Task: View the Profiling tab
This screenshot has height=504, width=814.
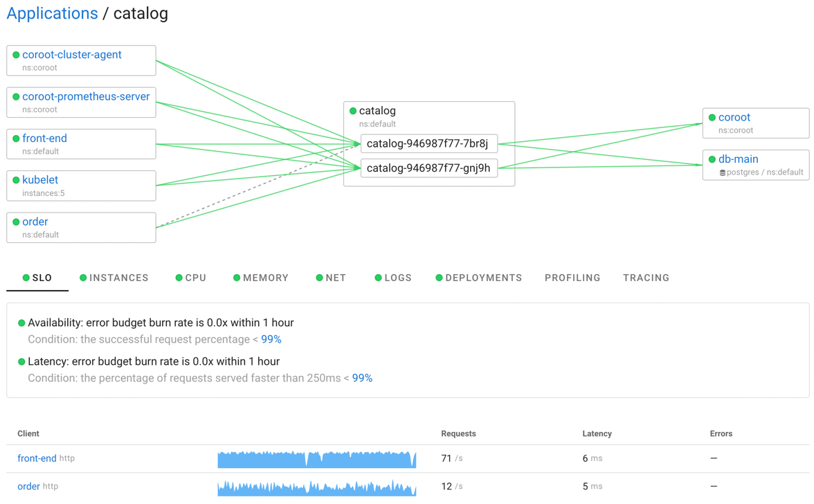Action: click(x=572, y=278)
